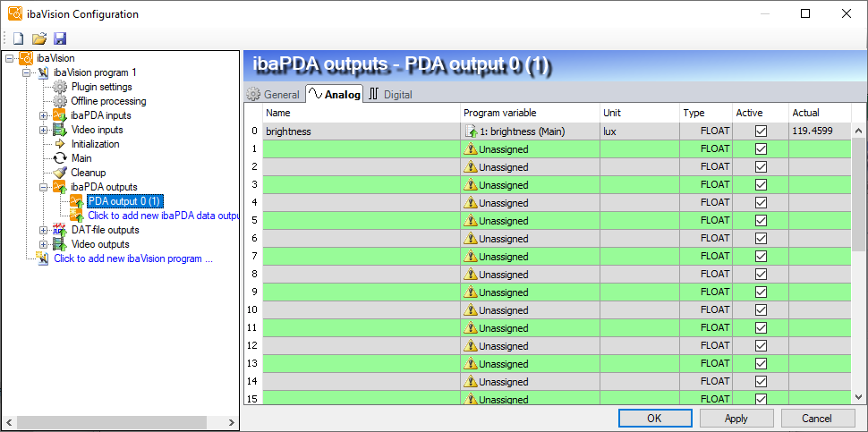Toggle Active checkbox in row 4
Image resolution: width=868 pixels, height=432 pixels.
pyautogui.click(x=761, y=202)
